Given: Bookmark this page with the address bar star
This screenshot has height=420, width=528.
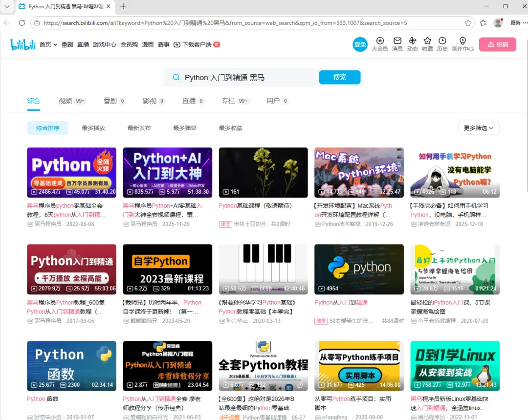Looking at the screenshot, I should click(x=468, y=23).
